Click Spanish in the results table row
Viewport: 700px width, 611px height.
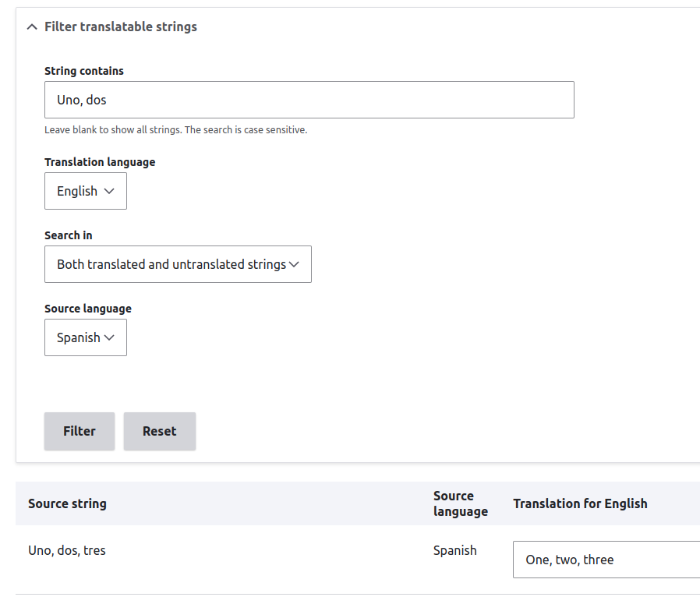click(x=455, y=551)
